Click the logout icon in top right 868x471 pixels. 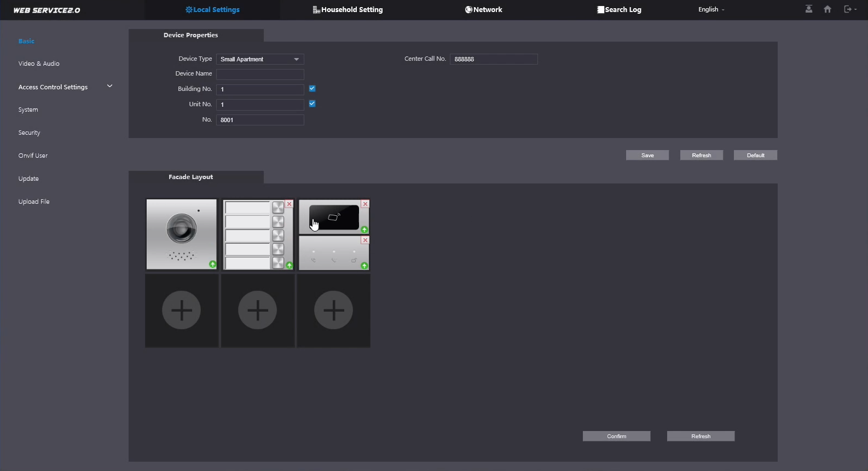pyautogui.click(x=848, y=9)
